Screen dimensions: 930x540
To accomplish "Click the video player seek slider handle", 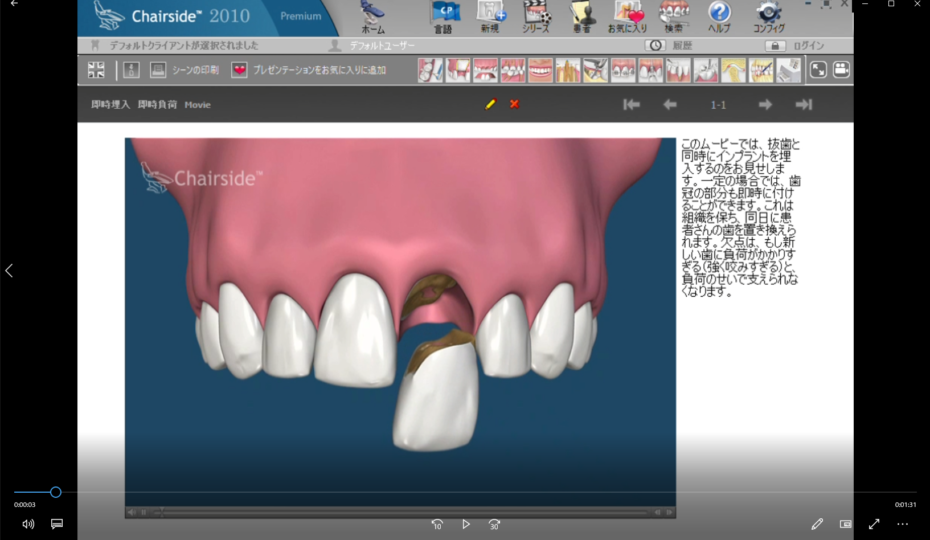I will click(x=55, y=492).
